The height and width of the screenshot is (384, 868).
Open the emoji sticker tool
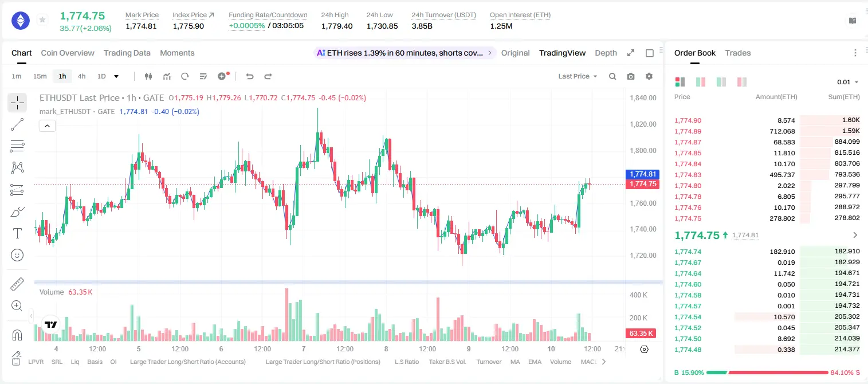[x=17, y=255]
